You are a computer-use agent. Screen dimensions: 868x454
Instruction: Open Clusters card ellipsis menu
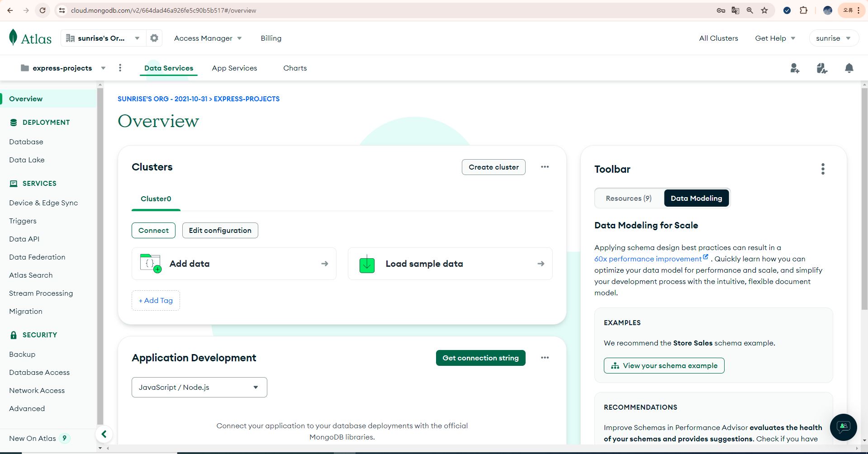pyautogui.click(x=545, y=167)
